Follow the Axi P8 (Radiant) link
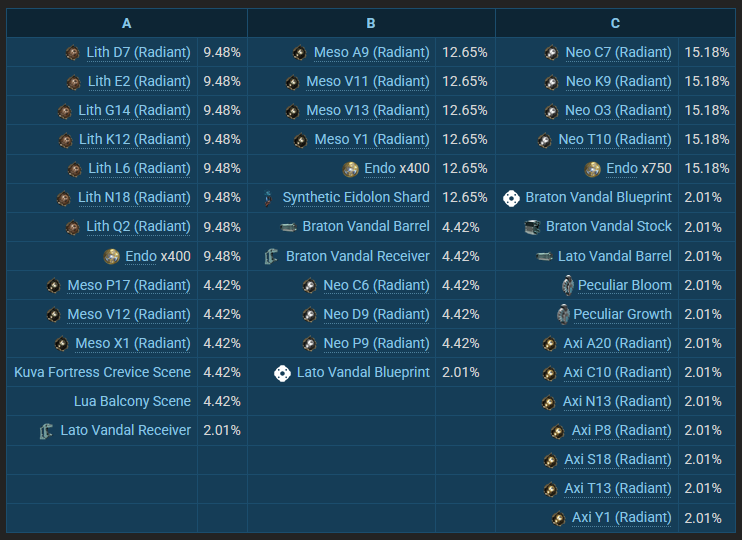 (x=621, y=431)
